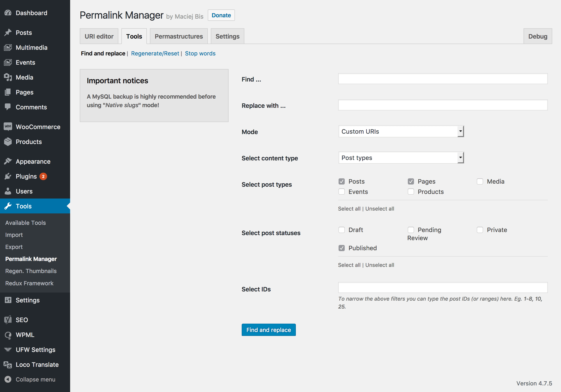Switch to the Permastructures tab

(x=179, y=36)
